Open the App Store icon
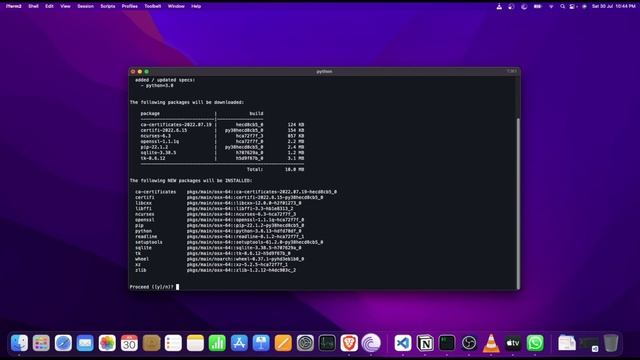This screenshot has height=360, width=640. pos(239,343)
